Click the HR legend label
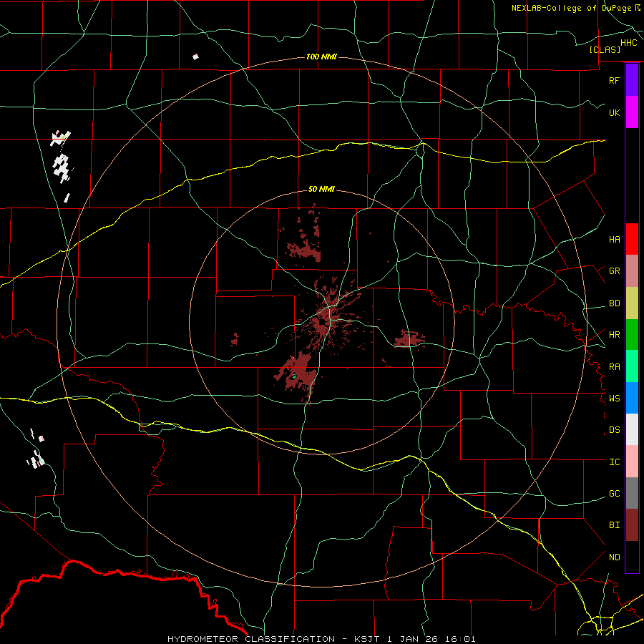The image size is (644, 644). (615, 335)
